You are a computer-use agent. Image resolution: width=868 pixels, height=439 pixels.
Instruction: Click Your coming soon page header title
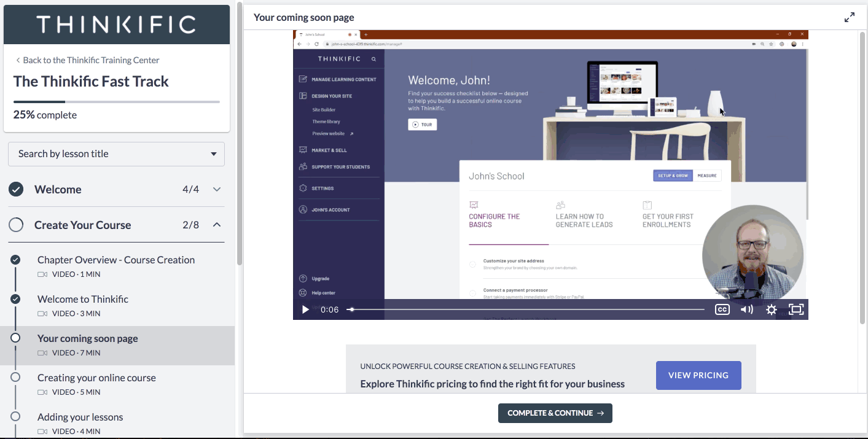[x=304, y=17]
